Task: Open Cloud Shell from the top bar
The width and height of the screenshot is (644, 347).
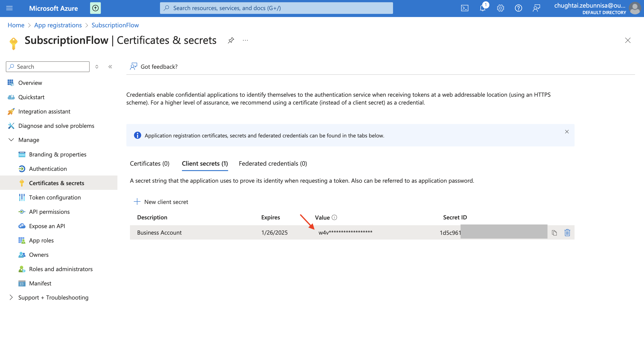Action: (x=465, y=8)
